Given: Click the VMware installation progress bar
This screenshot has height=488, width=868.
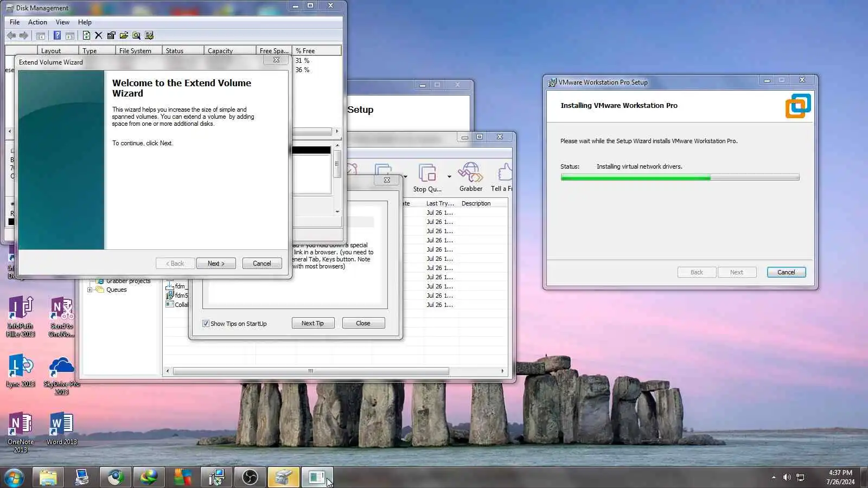Looking at the screenshot, I should (680, 177).
